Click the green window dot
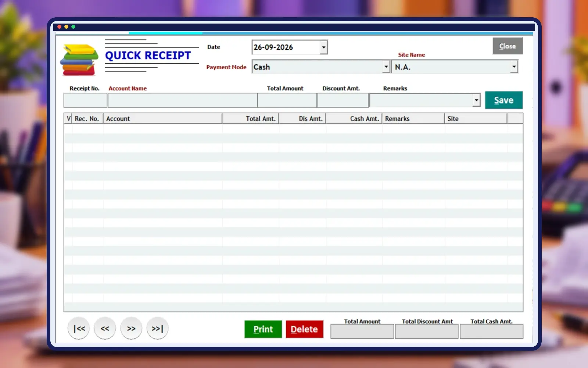The image size is (588, 368). [x=73, y=27]
